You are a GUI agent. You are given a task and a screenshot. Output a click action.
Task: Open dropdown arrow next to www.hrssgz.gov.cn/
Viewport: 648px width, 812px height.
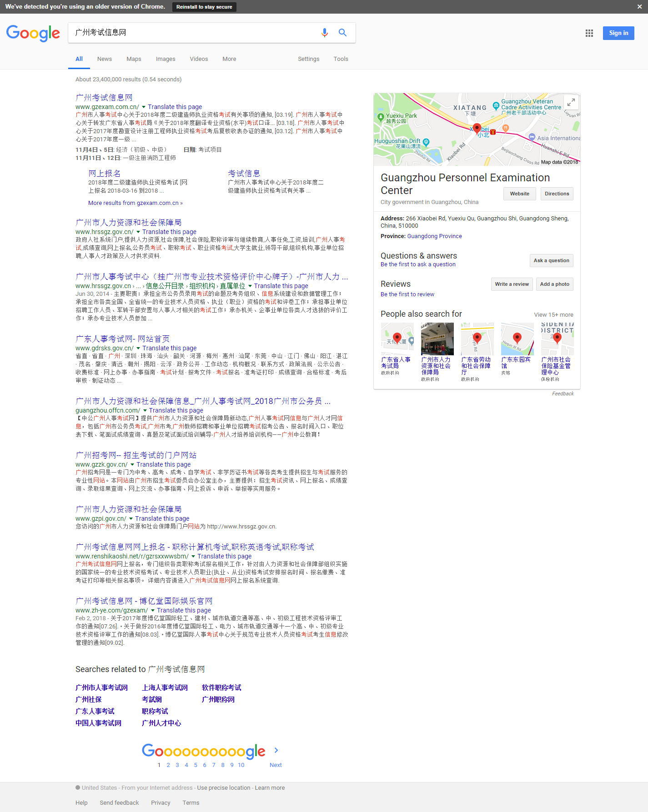point(138,232)
